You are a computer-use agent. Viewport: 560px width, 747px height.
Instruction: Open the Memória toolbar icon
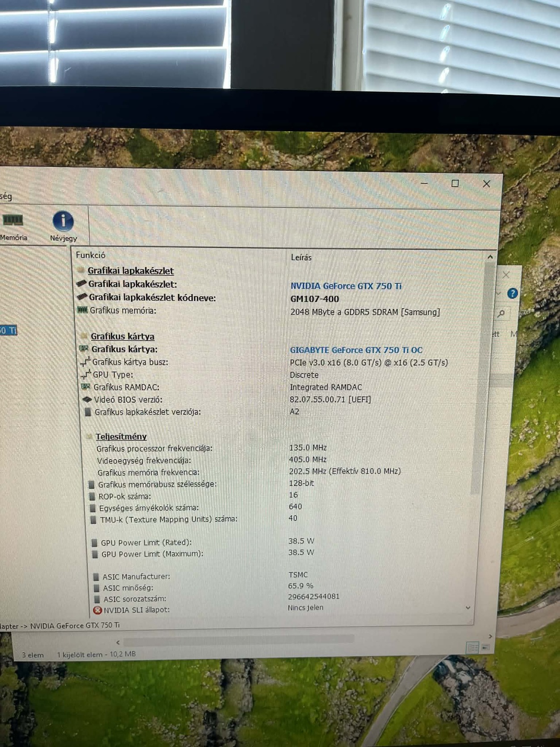click(13, 227)
